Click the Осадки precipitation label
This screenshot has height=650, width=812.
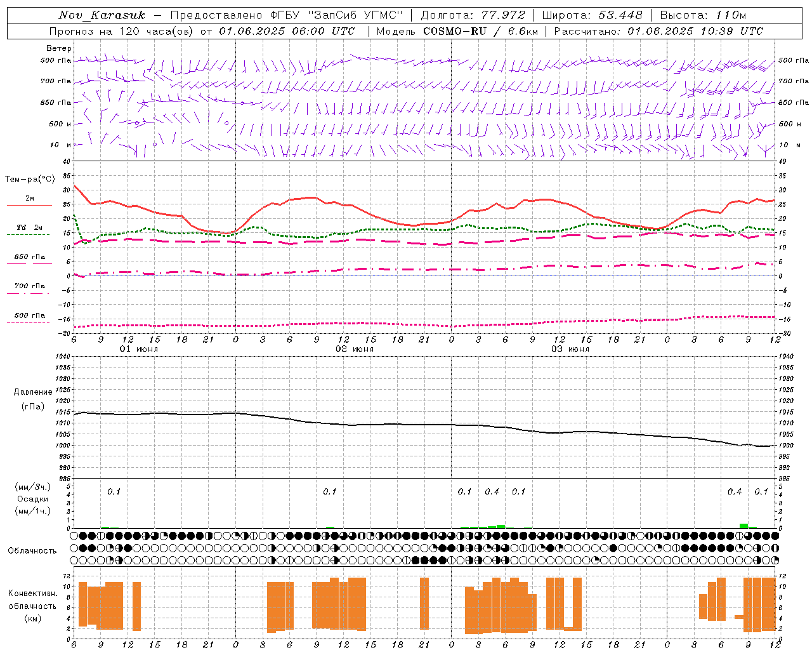pos(33,499)
